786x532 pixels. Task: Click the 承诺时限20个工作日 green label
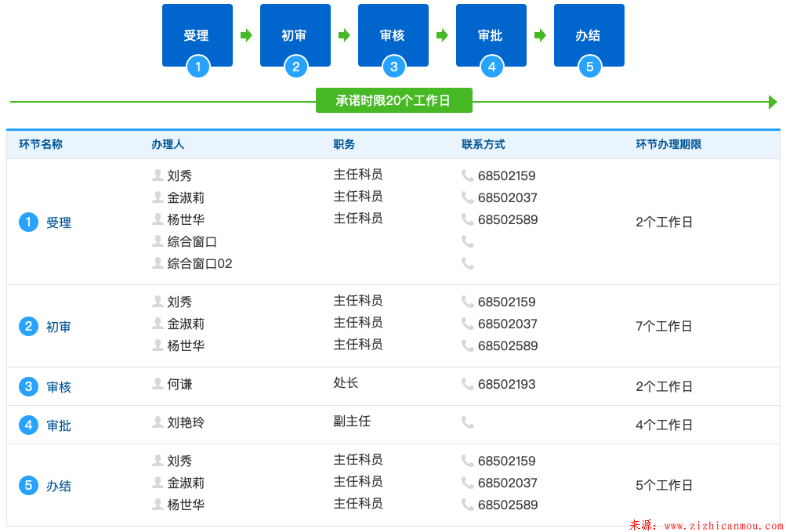pyautogui.click(x=393, y=101)
